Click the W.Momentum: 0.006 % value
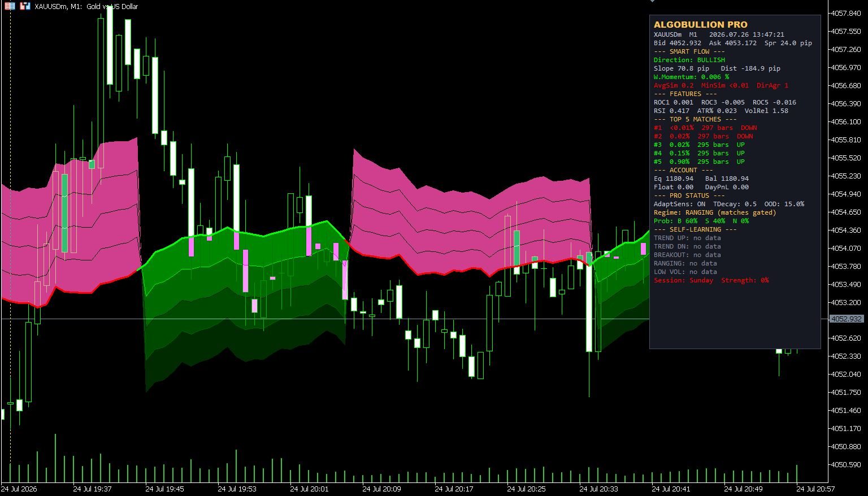 [691, 77]
